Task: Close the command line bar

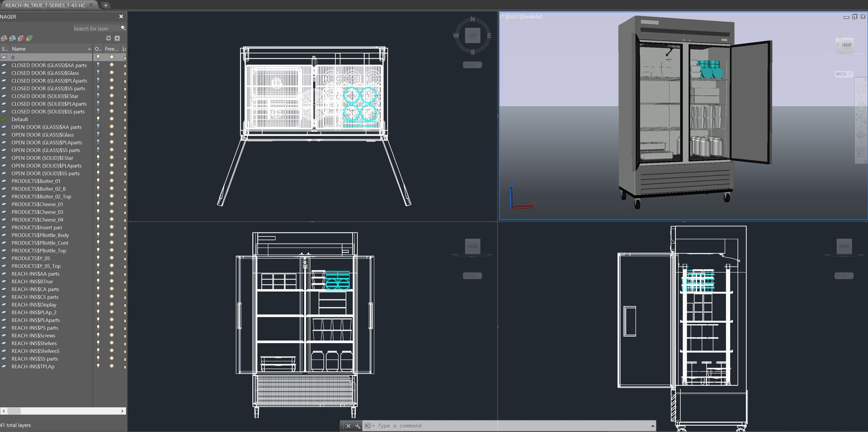Action: tap(348, 426)
